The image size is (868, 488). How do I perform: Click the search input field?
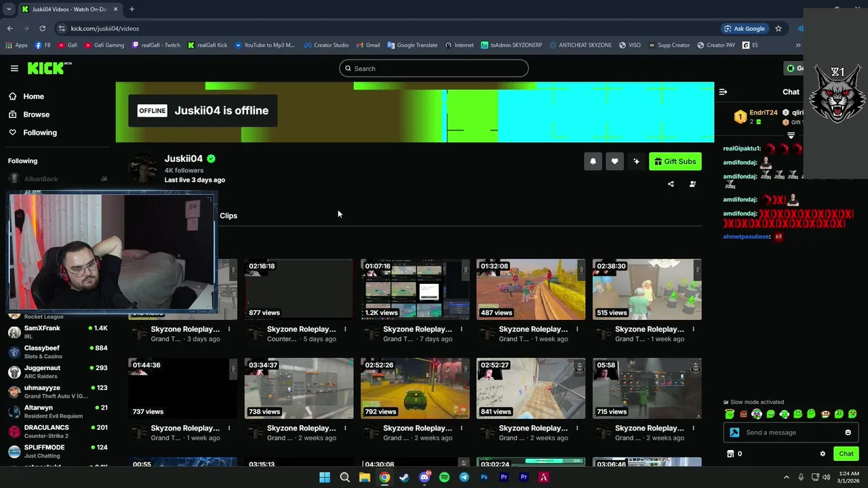(434, 68)
